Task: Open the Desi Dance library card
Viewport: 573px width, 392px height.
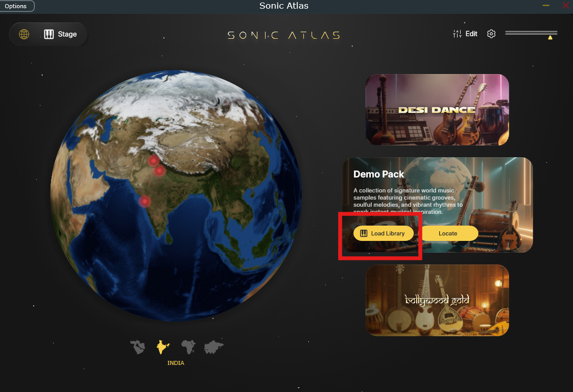Action: (437, 110)
